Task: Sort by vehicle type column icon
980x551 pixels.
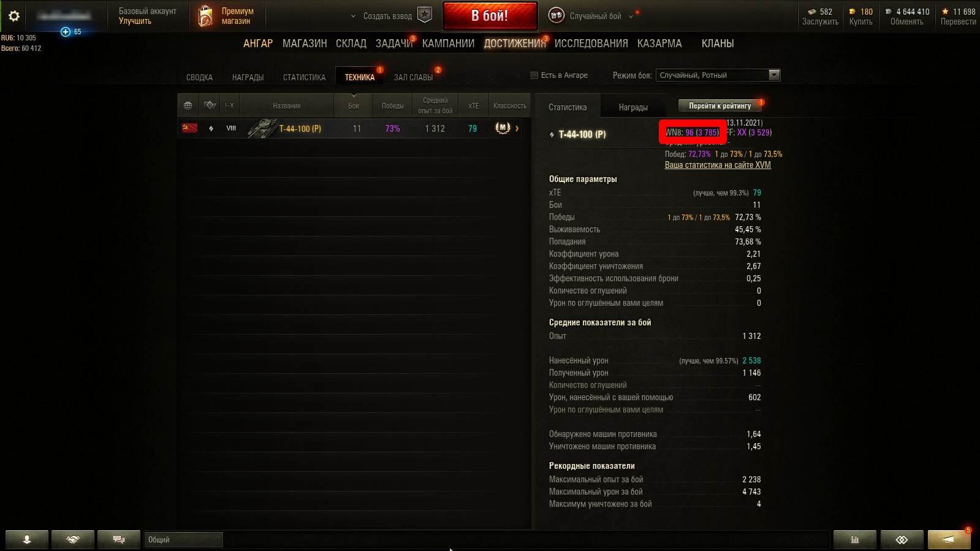Action: [x=210, y=105]
